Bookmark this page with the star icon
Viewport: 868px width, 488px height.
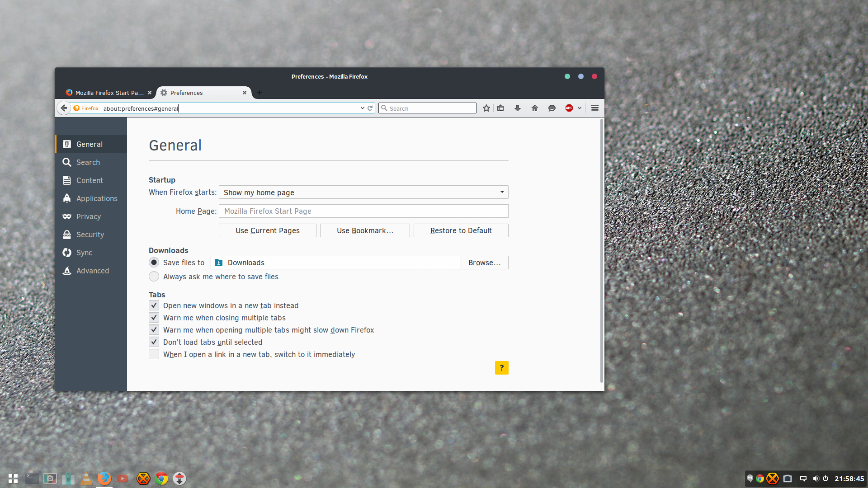point(486,108)
